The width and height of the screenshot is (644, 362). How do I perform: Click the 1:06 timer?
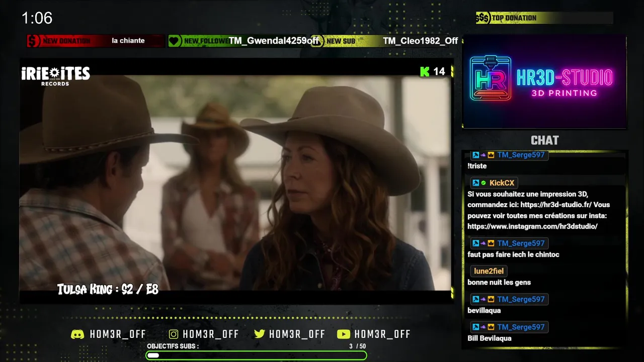37,19
